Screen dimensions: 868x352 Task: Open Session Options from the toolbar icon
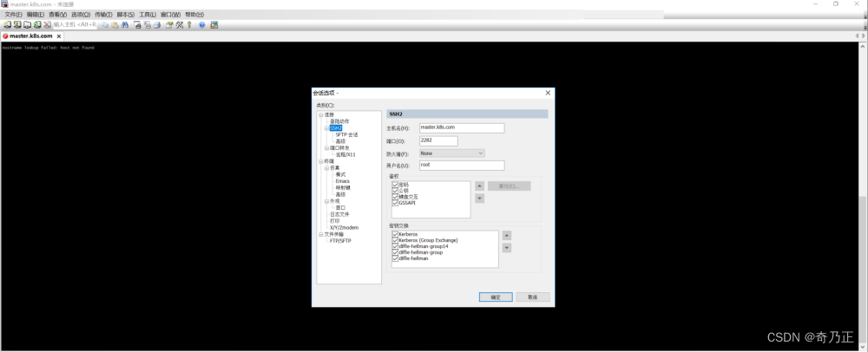pos(169,25)
